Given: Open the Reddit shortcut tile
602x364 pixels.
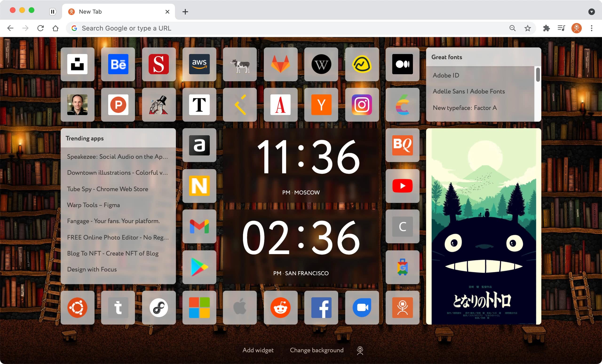Looking at the screenshot, I should [x=281, y=308].
